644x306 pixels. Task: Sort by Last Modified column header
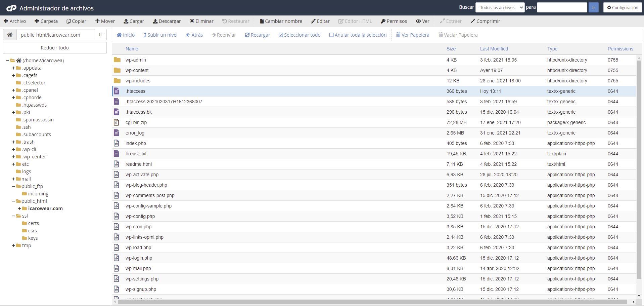pyautogui.click(x=494, y=49)
